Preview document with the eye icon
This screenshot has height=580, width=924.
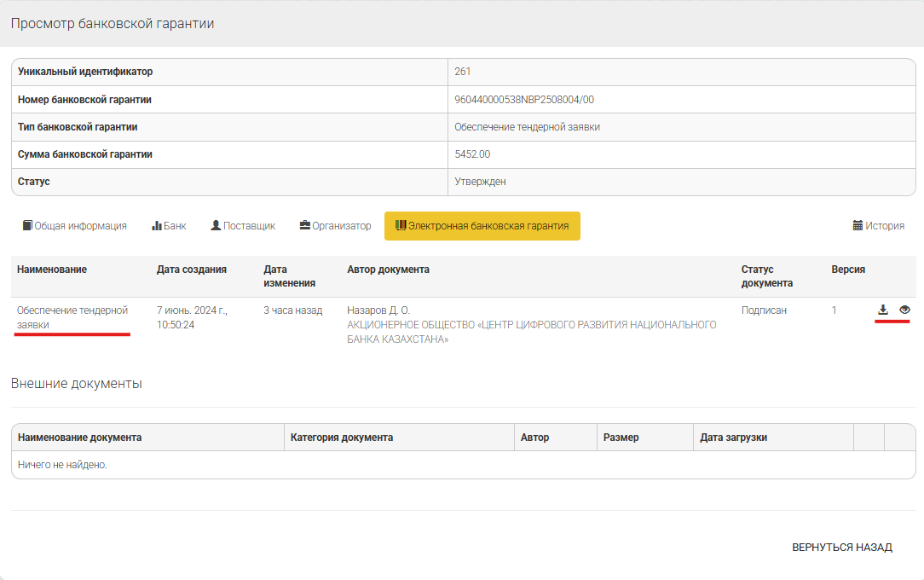click(x=904, y=310)
